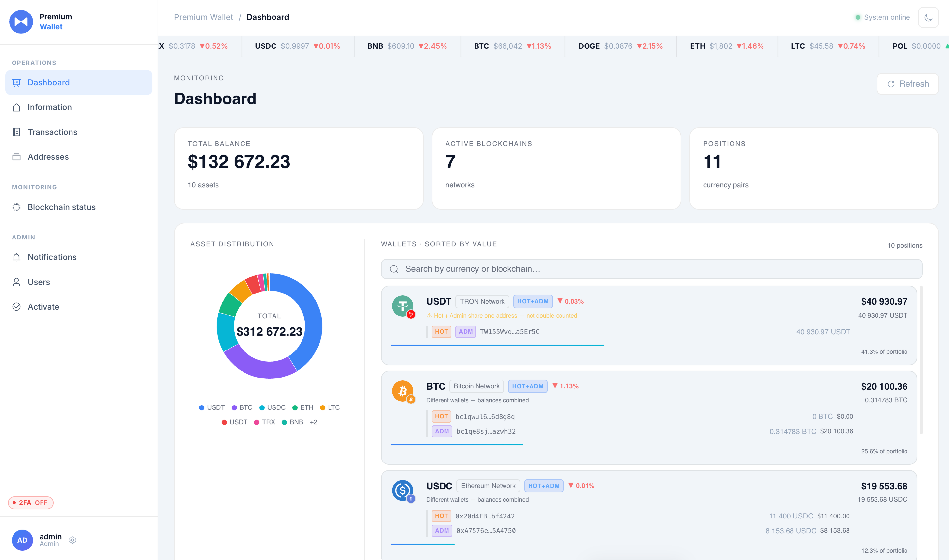Click the BTC Bitcoin coin icon

(x=403, y=391)
